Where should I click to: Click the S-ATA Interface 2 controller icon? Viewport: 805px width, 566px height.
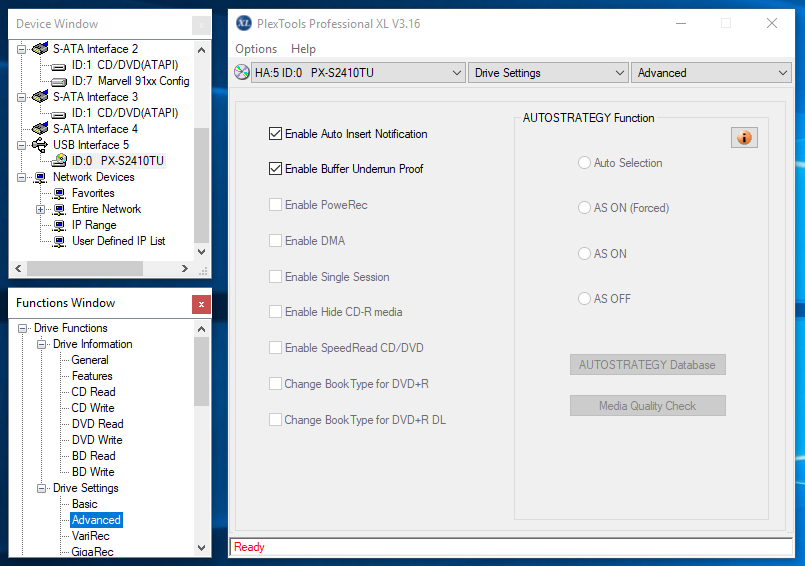[40, 49]
